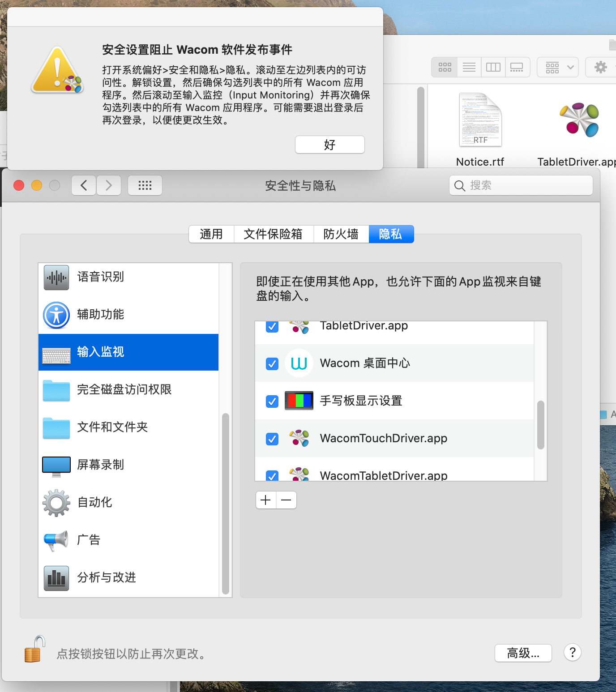616x692 pixels.
Task: Switch to the 防火墙 tab
Action: 341,234
